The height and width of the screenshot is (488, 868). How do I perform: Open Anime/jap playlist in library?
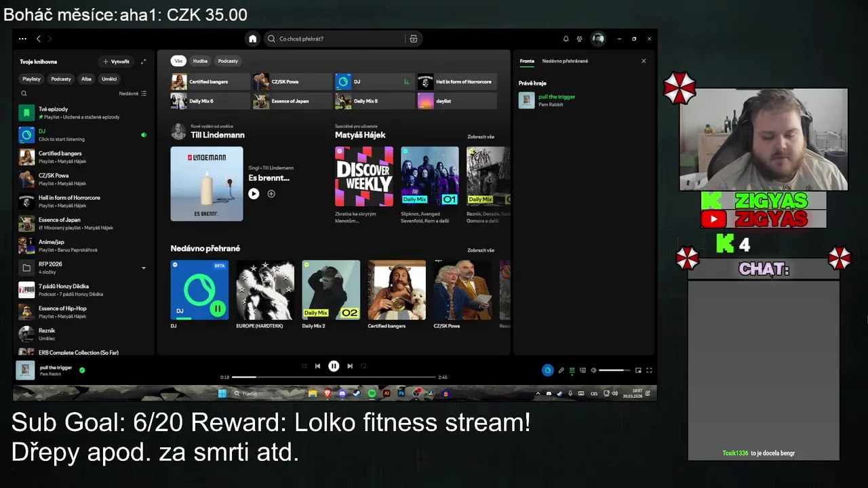tap(83, 245)
